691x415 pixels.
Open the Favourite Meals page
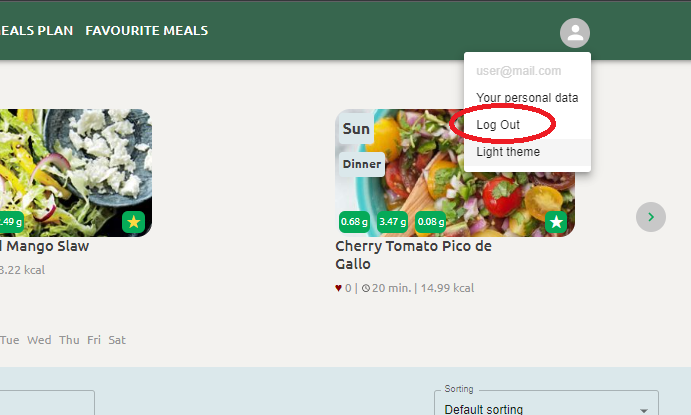pos(147,30)
